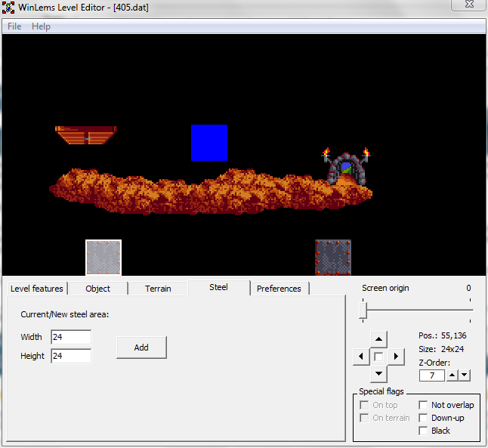The image size is (488, 448).
Task: Close the WinLems Level Editor window
Action: (x=468, y=5)
